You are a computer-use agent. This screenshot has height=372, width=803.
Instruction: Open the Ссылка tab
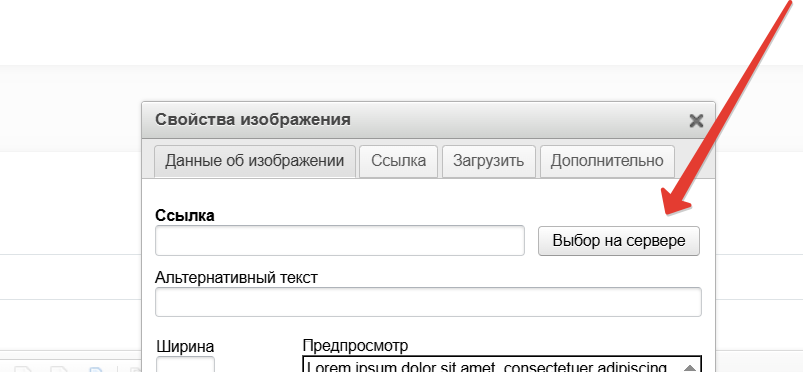tap(398, 161)
